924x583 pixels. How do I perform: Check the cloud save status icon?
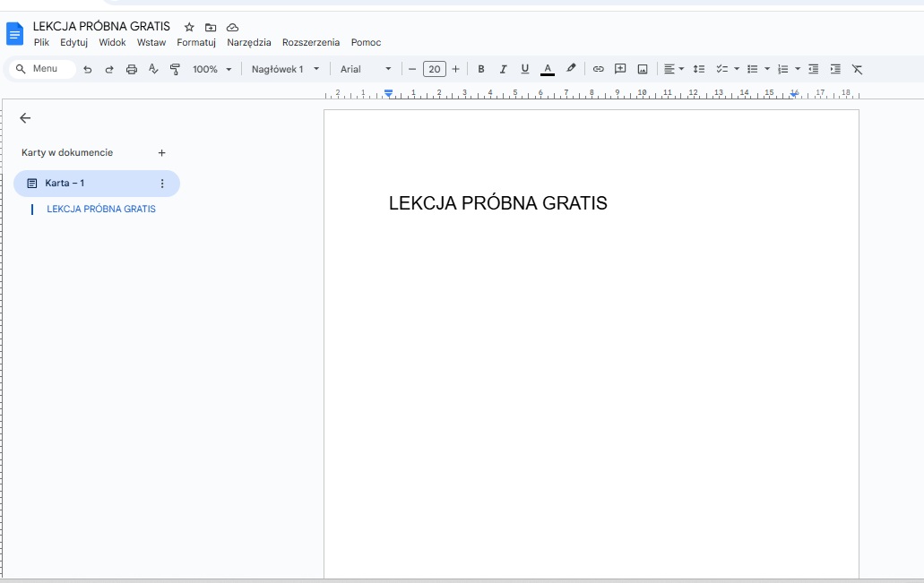coord(232,27)
